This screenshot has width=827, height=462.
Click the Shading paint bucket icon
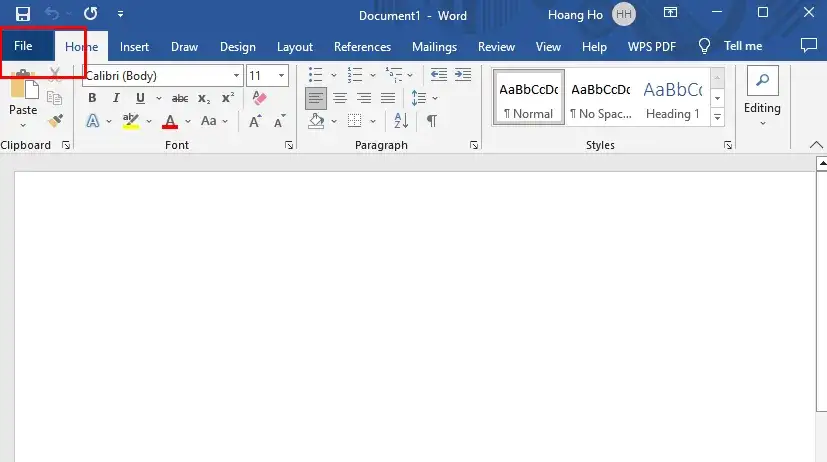tap(316, 121)
